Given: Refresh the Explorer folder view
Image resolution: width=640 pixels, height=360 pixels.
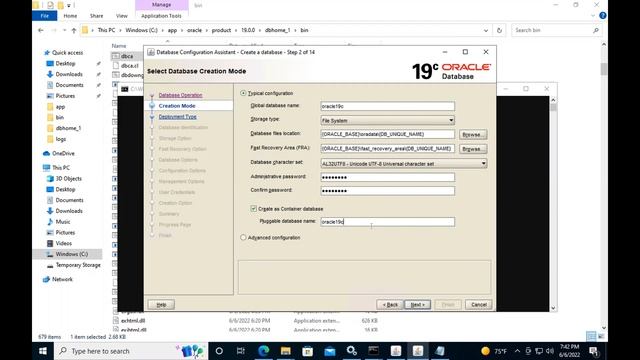Looking at the screenshot, I should tap(499, 30).
